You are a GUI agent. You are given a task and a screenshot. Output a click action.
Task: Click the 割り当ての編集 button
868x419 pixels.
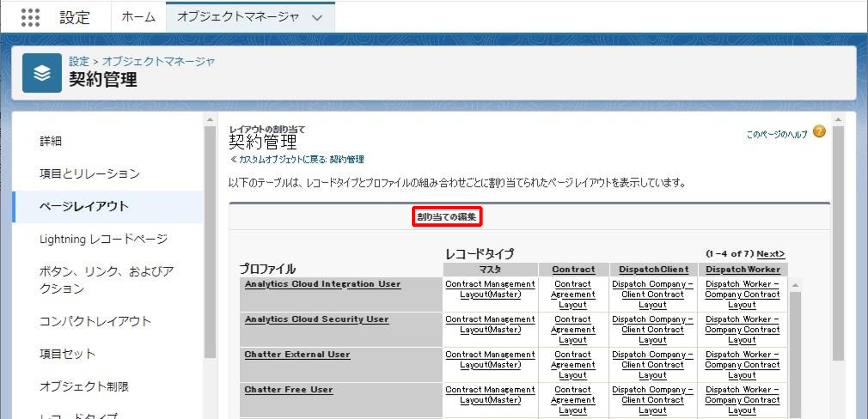tap(446, 217)
